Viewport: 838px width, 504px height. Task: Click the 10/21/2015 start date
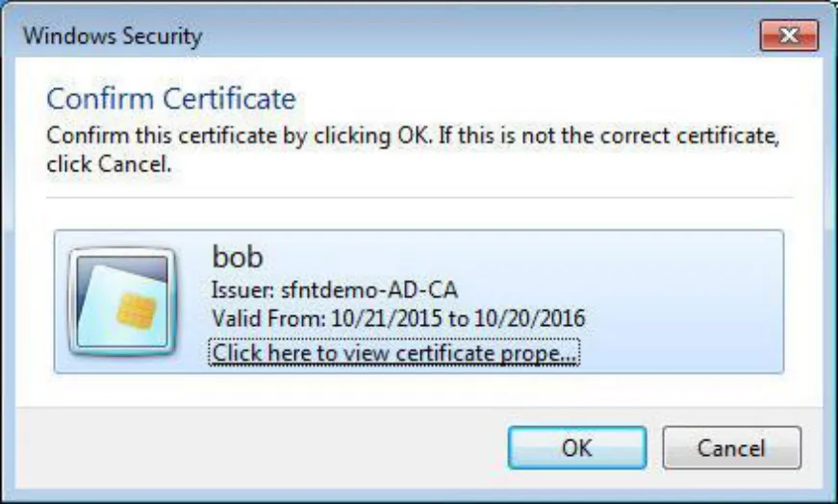coord(387,318)
